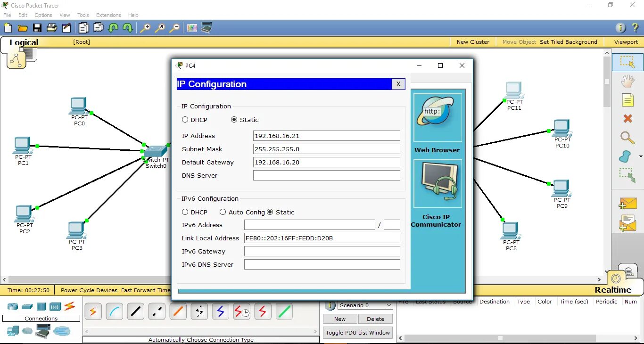This screenshot has width=644, height=344.
Task: Zoom out with the minus magnifier icon
Action: (x=174, y=28)
